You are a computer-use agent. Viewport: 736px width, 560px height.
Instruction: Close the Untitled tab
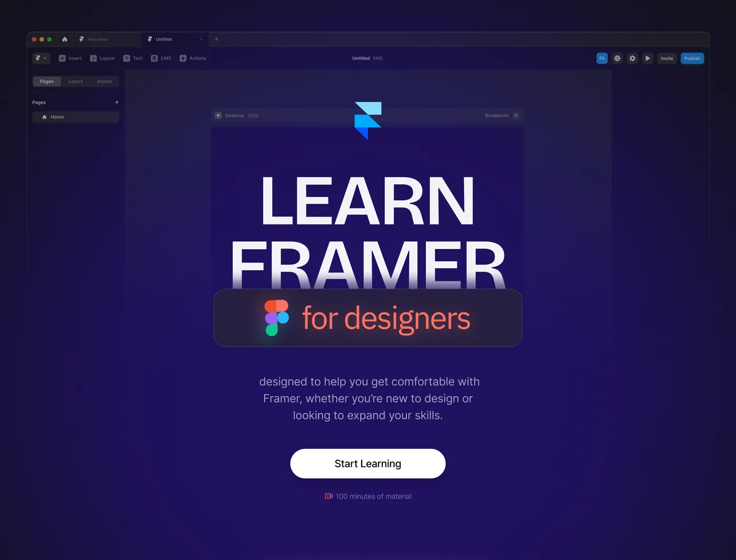point(201,39)
